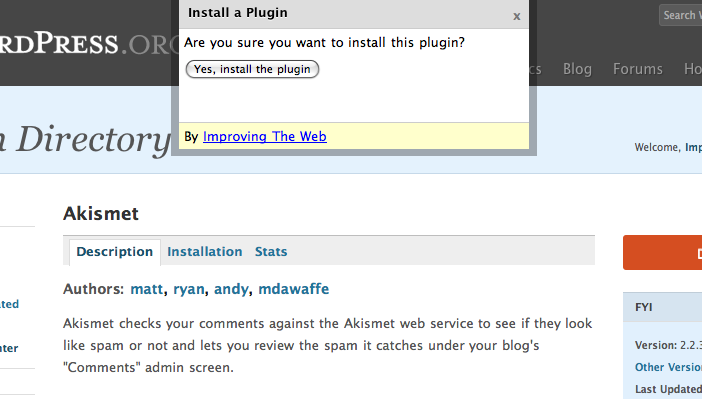Open author mdawaffe's profile link
Image resolution: width=702 pixels, height=399 pixels.
pyautogui.click(x=294, y=289)
